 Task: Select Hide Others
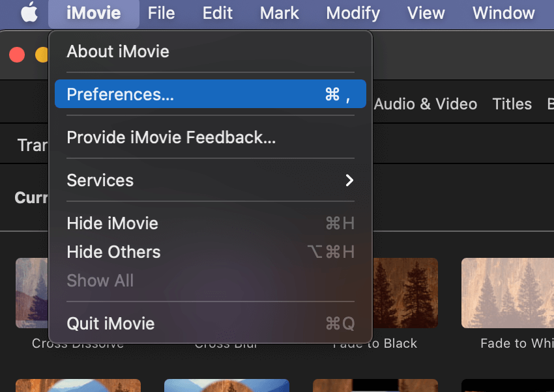pos(113,252)
